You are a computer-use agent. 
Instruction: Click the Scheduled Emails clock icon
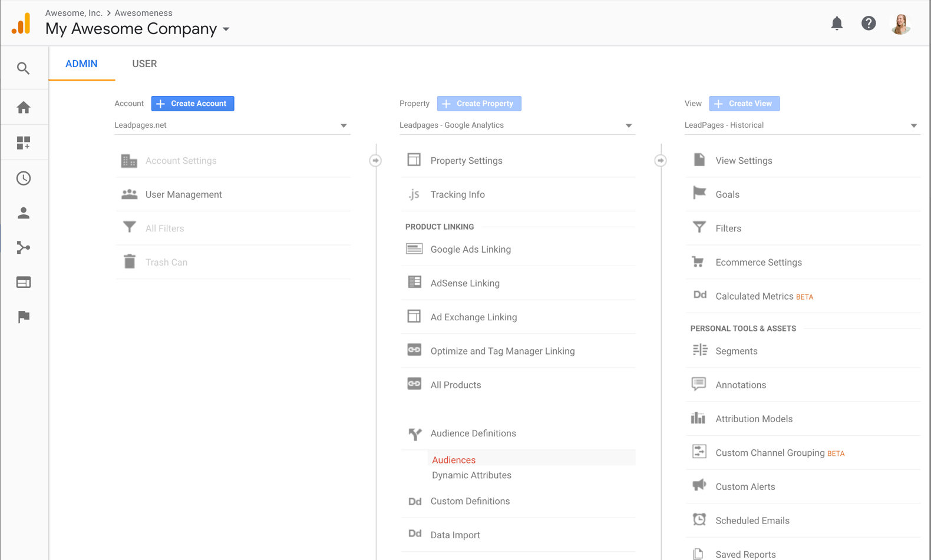pos(699,519)
